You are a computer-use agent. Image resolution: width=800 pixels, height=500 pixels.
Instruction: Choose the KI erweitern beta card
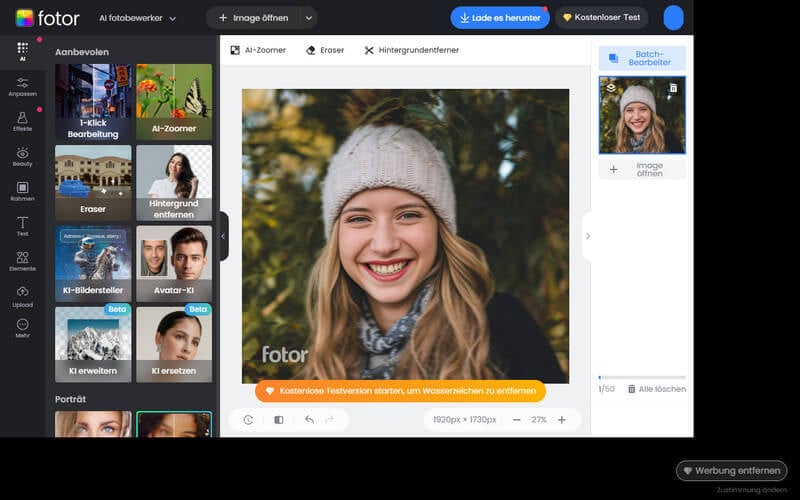[x=93, y=344]
